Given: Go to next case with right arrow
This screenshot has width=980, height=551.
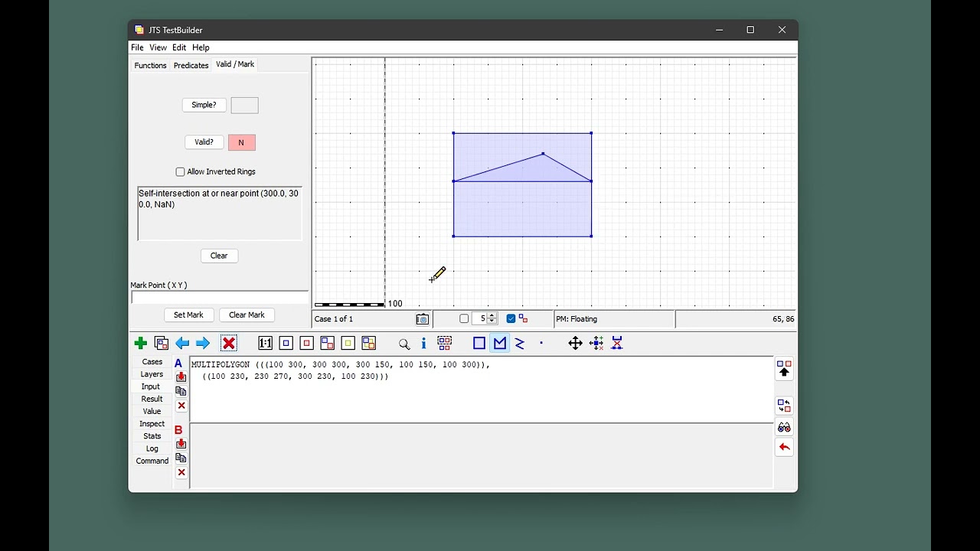Looking at the screenshot, I should tap(203, 344).
